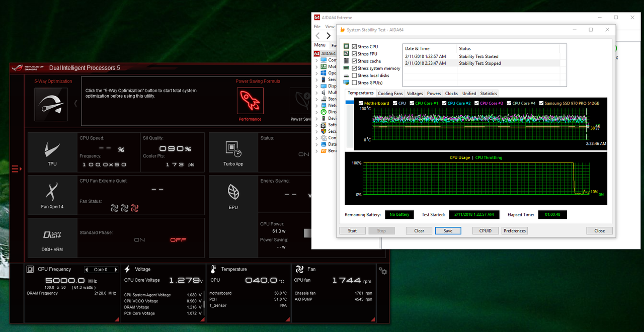The width and height of the screenshot is (644, 332).
Task: Open the DIGI+ VRM panel
Action: pos(52,237)
